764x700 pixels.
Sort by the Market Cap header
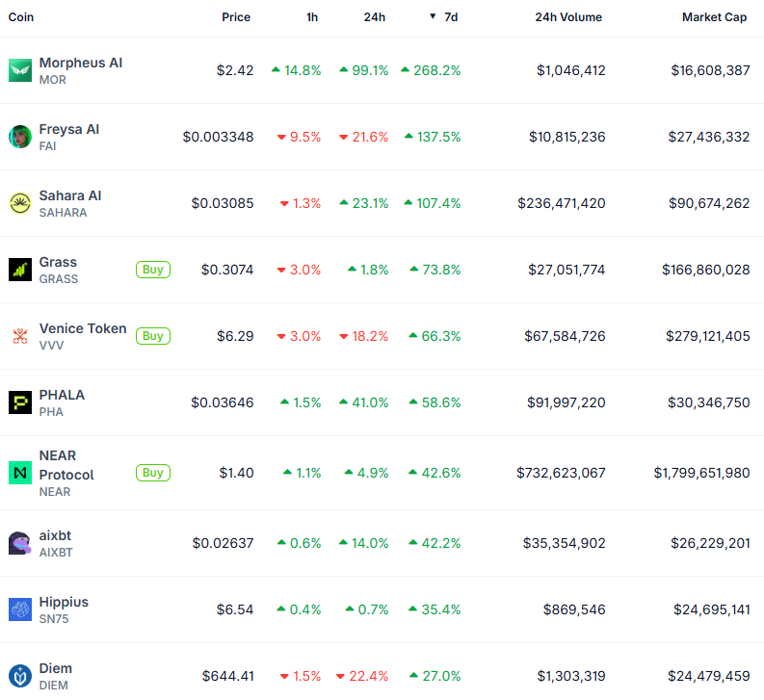[x=714, y=17]
